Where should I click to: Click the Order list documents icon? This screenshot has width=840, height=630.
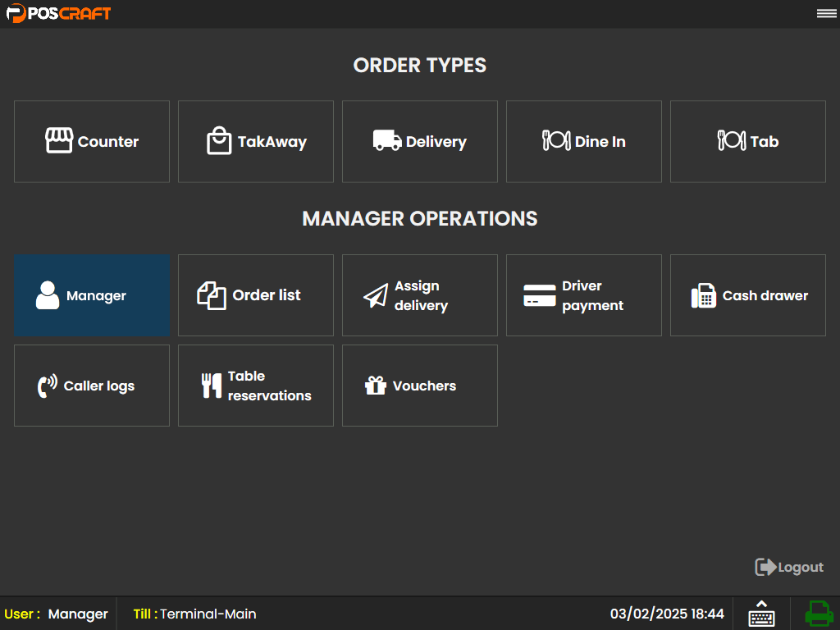[x=212, y=295]
